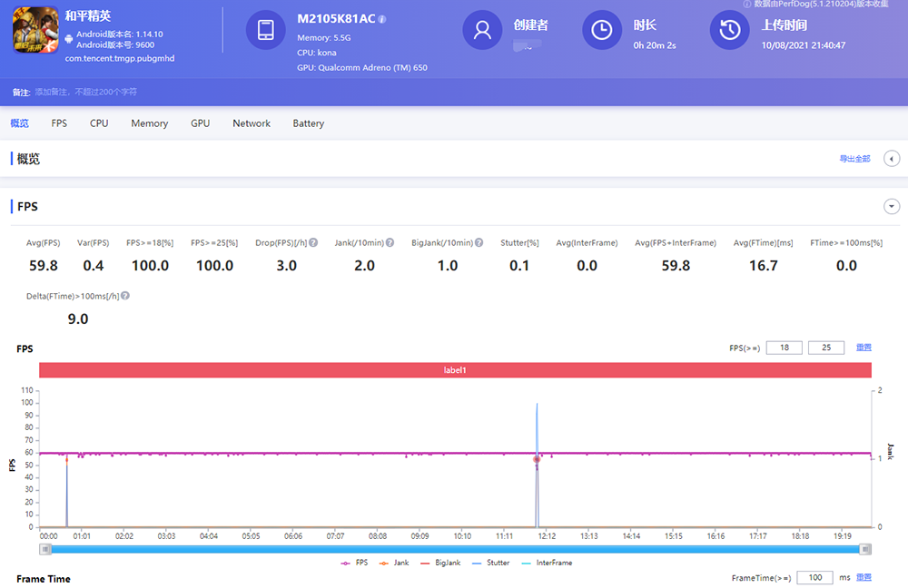Click the 重置 reset link next to FPS thresholds
Viewport: 908px width, 588px height.
click(864, 348)
